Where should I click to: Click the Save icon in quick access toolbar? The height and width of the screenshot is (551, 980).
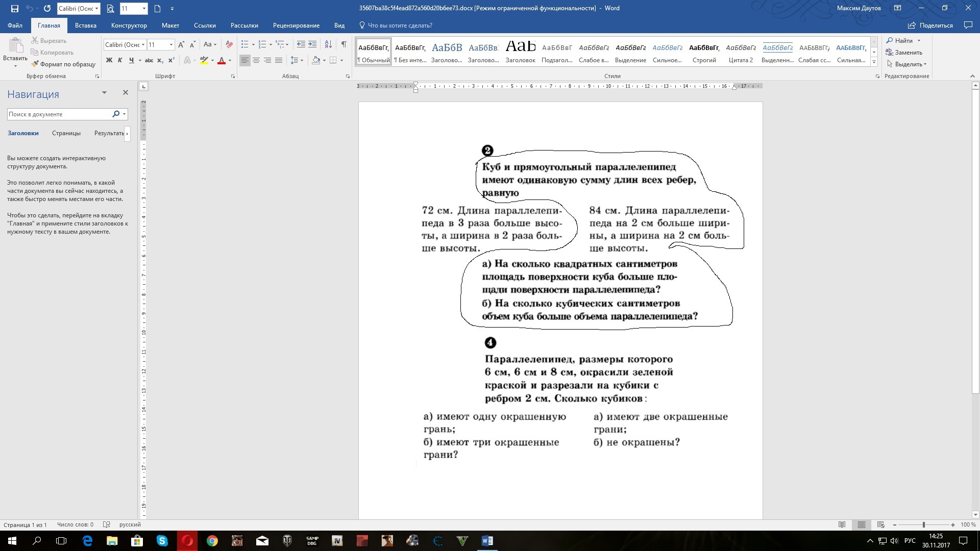pos(14,8)
